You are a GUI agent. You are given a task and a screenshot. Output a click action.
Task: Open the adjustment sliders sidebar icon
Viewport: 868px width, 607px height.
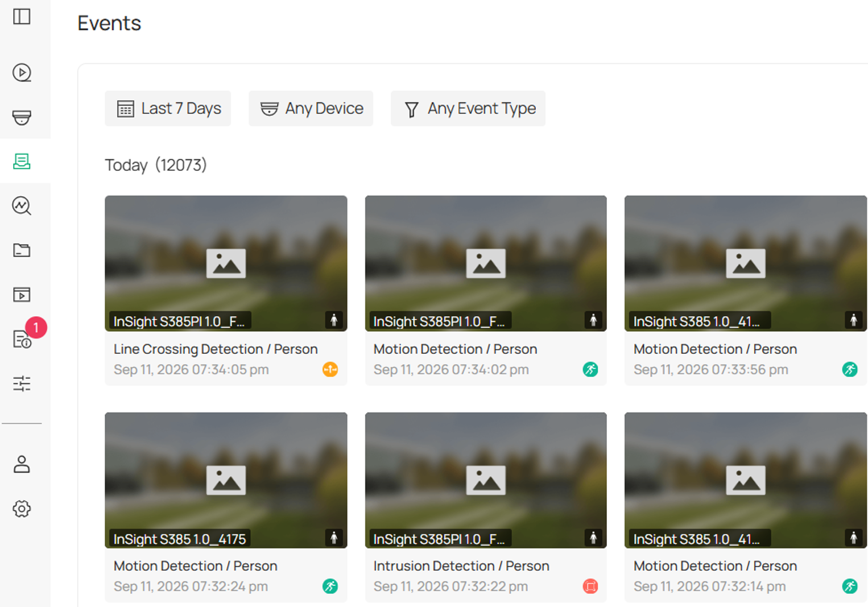pos(22,383)
